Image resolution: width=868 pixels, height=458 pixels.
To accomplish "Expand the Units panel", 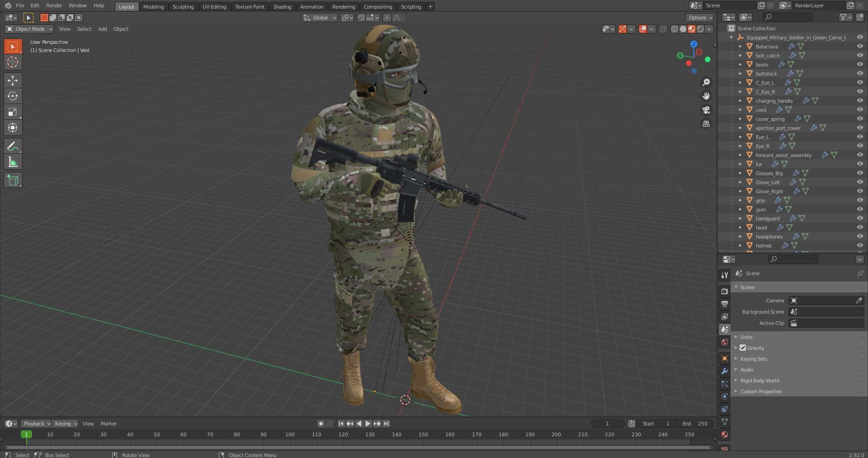I will tap(746, 337).
